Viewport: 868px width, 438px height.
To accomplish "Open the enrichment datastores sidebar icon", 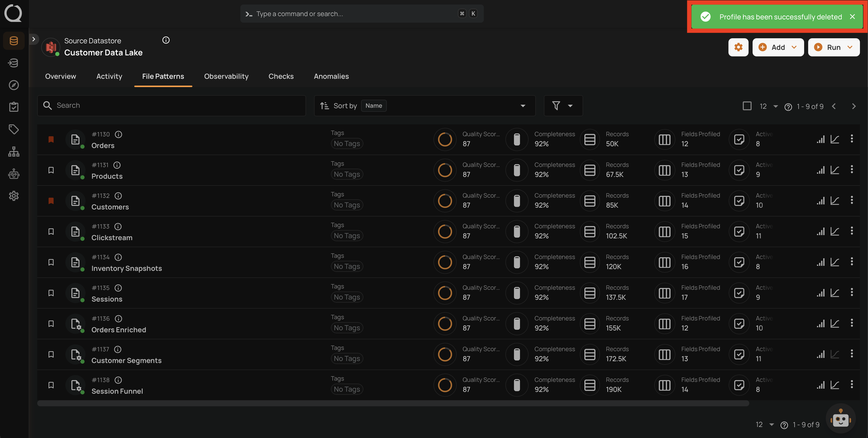I will pyautogui.click(x=14, y=63).
